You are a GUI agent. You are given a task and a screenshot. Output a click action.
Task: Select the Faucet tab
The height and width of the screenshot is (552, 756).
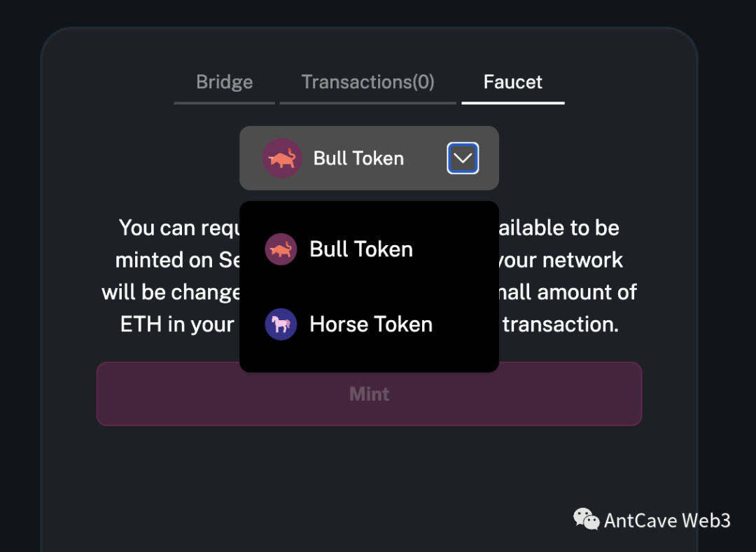[512, 83]
